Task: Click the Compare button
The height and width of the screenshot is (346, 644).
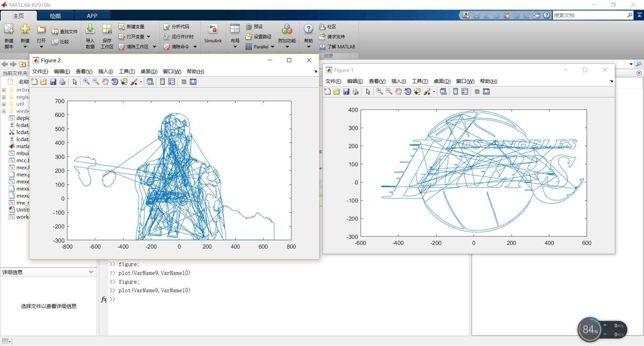Action: [60, 42]
